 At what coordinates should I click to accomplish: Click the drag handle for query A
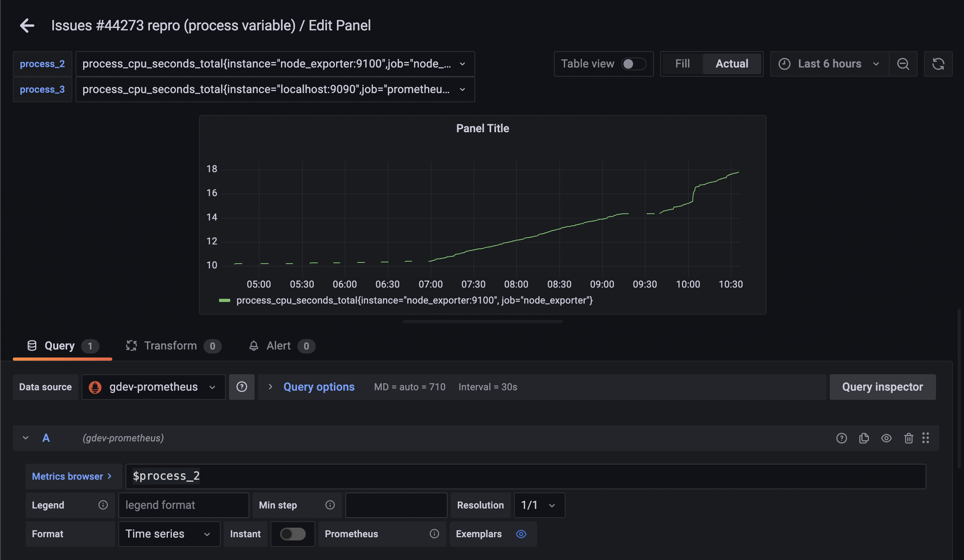click(926, 438)
